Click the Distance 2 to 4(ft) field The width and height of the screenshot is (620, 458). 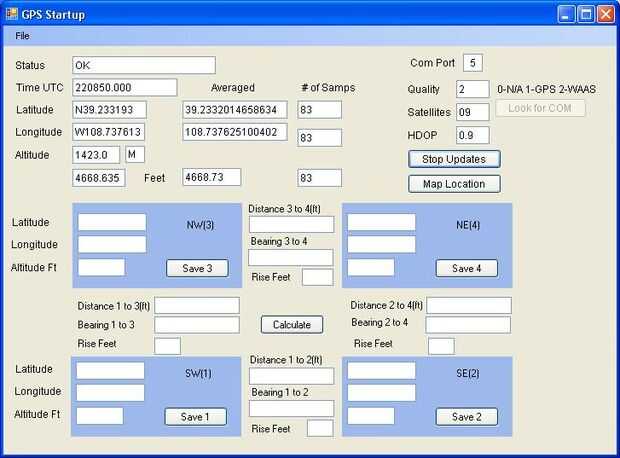[x=469, y=306]
